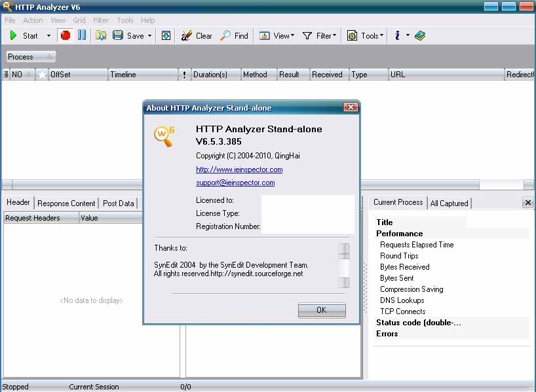This screenshot has height=392, width=536.
Task: Click the Type column header
Action: tap(368, 75)
